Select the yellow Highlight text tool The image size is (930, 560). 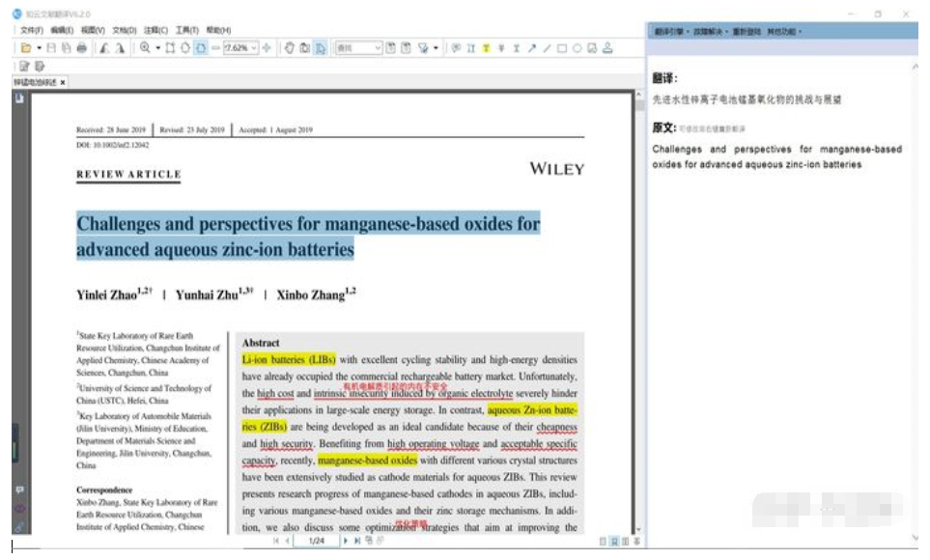point(487,47)
